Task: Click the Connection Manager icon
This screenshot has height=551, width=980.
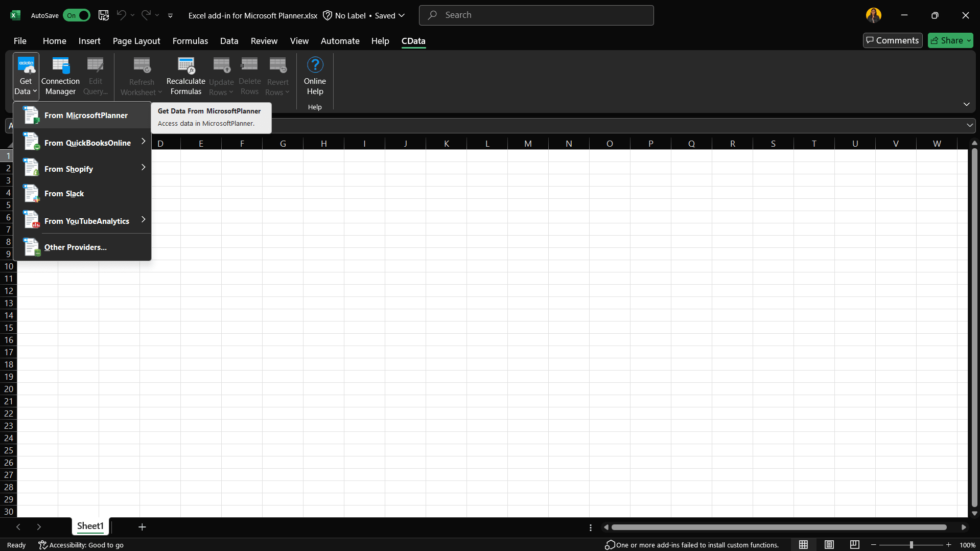Action: 60,65
